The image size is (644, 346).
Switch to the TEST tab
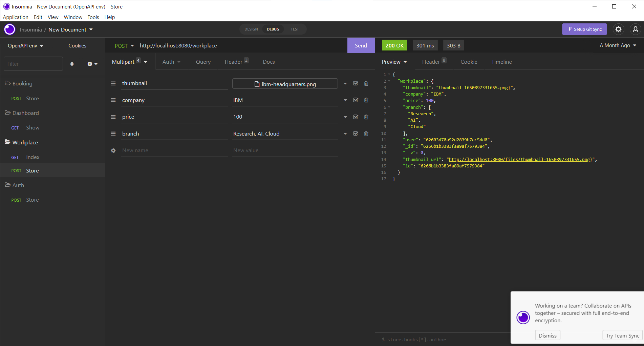(295, 29)
